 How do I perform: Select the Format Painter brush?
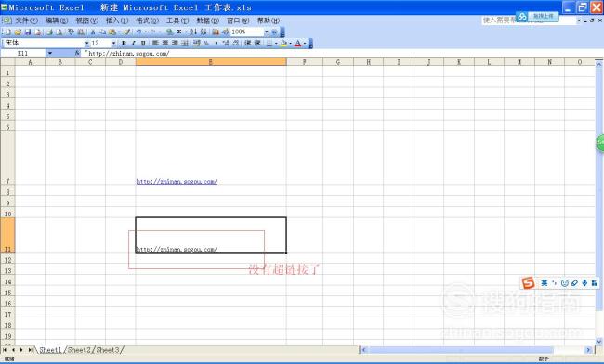127,32
